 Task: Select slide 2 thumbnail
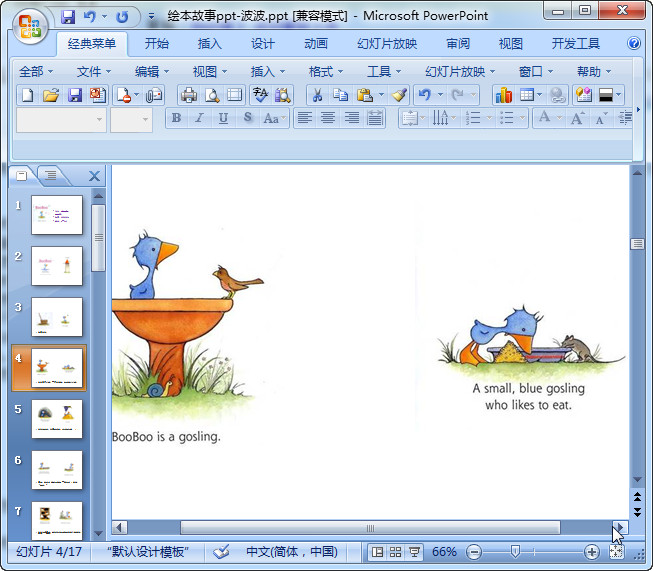[x=57, y=266]
